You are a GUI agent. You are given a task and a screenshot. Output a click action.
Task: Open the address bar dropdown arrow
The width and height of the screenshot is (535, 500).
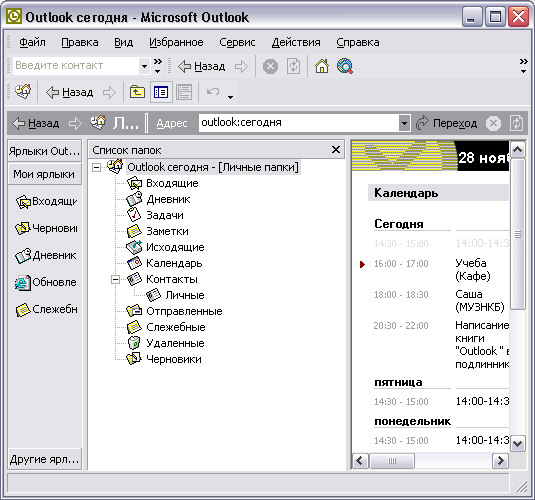(x=404, y=123)
